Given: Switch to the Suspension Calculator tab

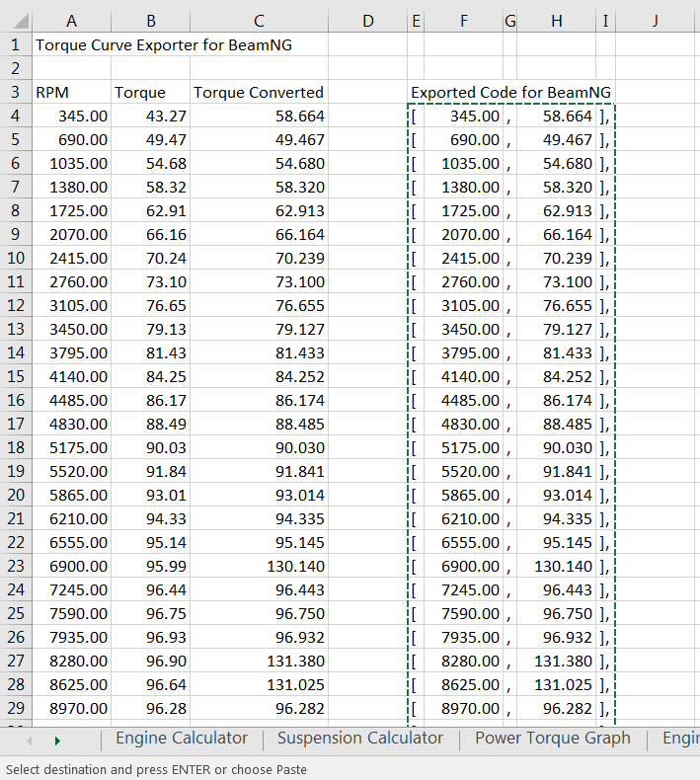Looking at the screenshot, I should point(360,739).
